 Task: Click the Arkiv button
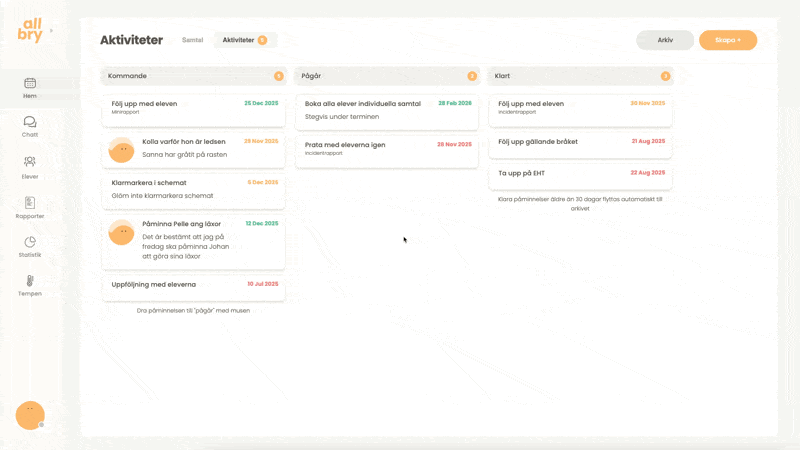click(x=665, y=40)
